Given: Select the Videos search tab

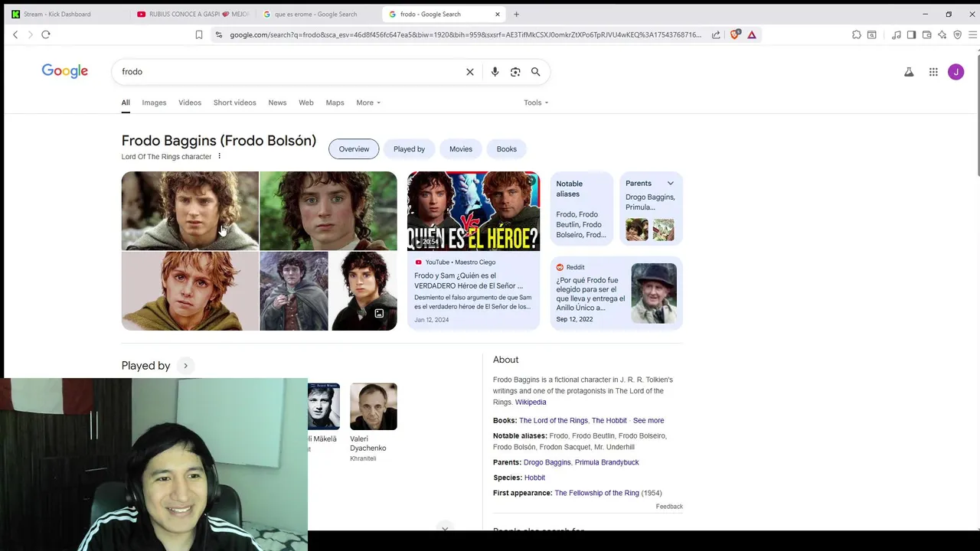Looking at the screenshot, I should [x=190, y=103].
